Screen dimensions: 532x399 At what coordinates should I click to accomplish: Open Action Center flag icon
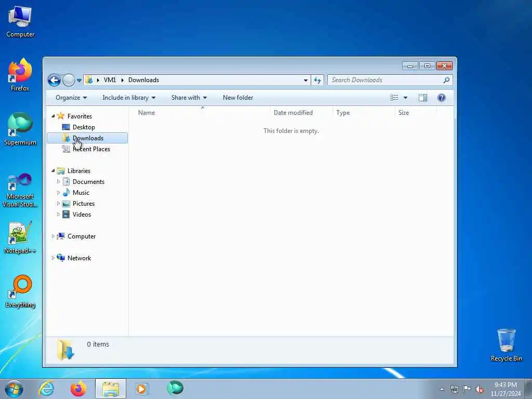click(467, 389)
